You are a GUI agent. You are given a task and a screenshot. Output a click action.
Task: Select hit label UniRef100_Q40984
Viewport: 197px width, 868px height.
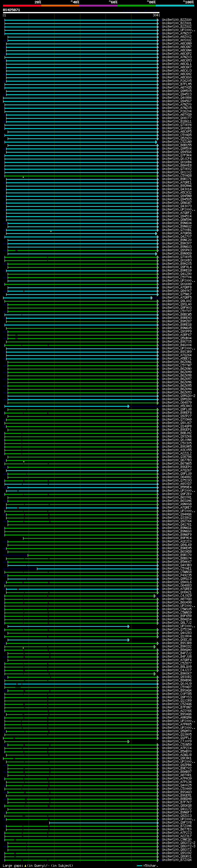coord(177,98)
